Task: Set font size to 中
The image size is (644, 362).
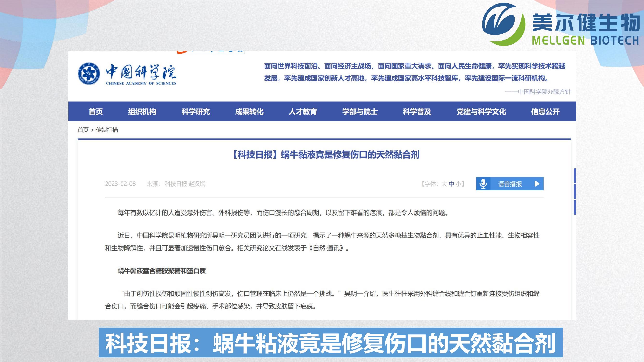Action: coord(451,184)
